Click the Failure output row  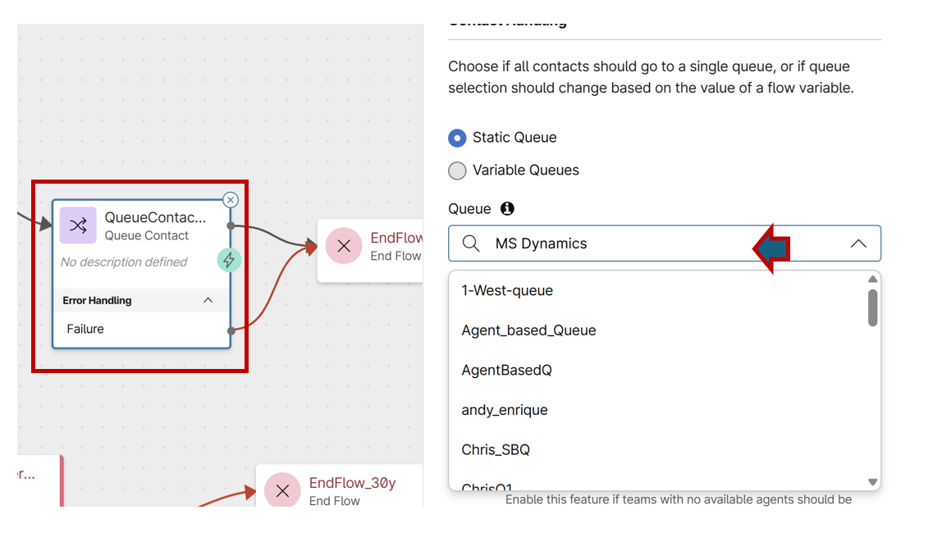86,329
